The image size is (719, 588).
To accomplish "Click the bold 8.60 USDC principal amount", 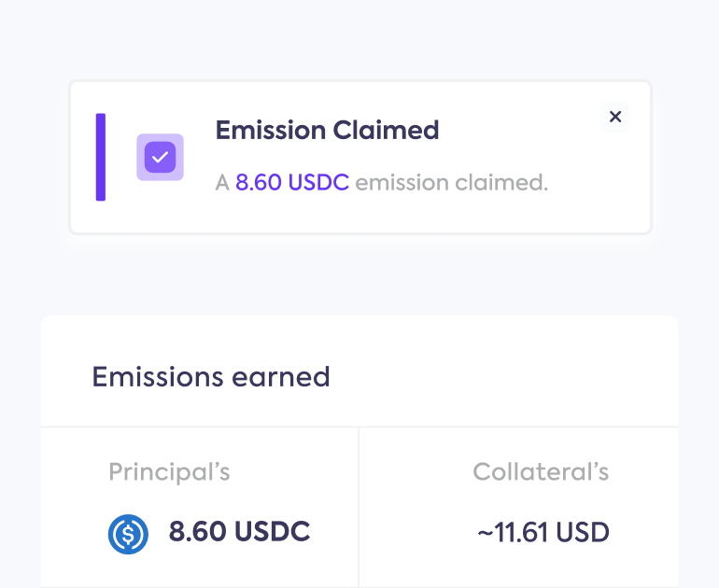I will pyautogui.click(x=239, y=532).
